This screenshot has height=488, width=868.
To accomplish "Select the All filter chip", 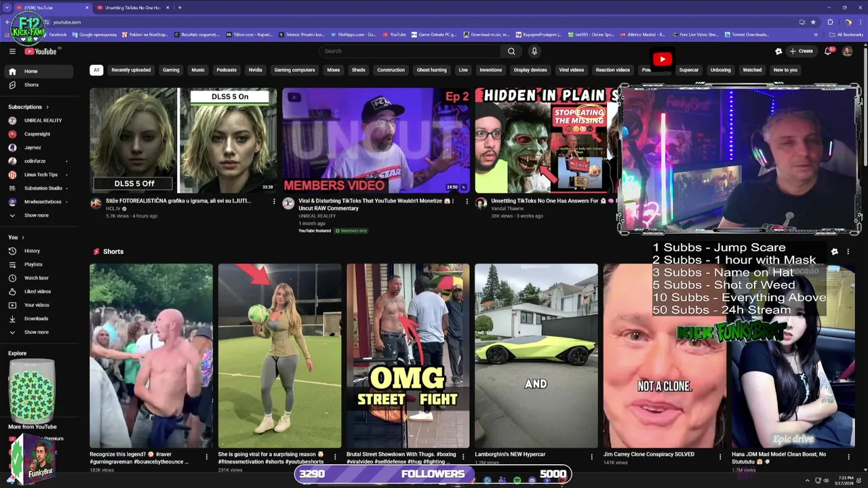I will click(96, 70).
